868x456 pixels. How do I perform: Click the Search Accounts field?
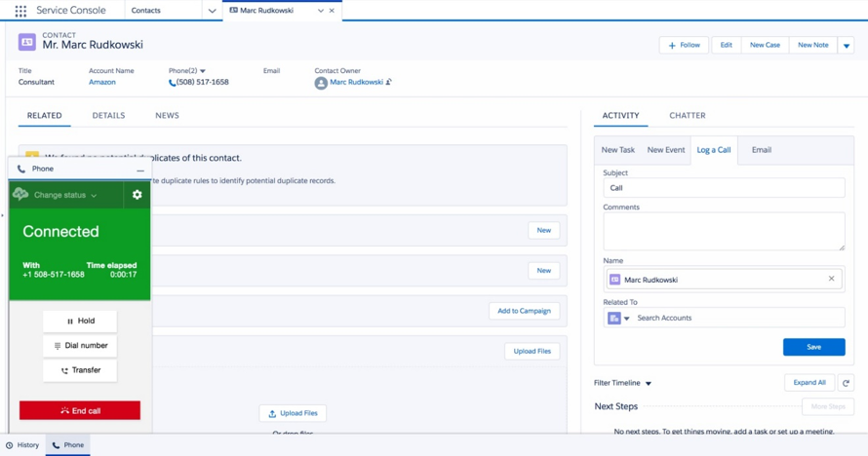point(738,318)
